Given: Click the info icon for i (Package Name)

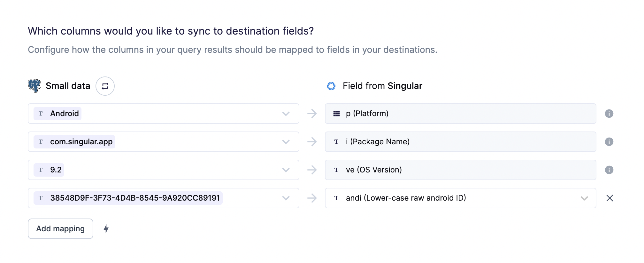Looking at the screenshot, I should pos(609,142).
